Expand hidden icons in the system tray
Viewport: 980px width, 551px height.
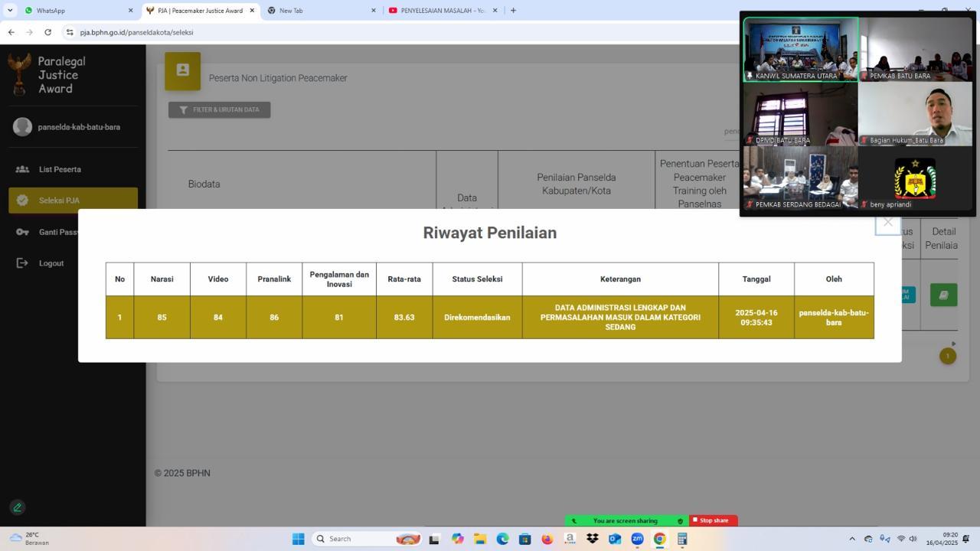point(852,539)
